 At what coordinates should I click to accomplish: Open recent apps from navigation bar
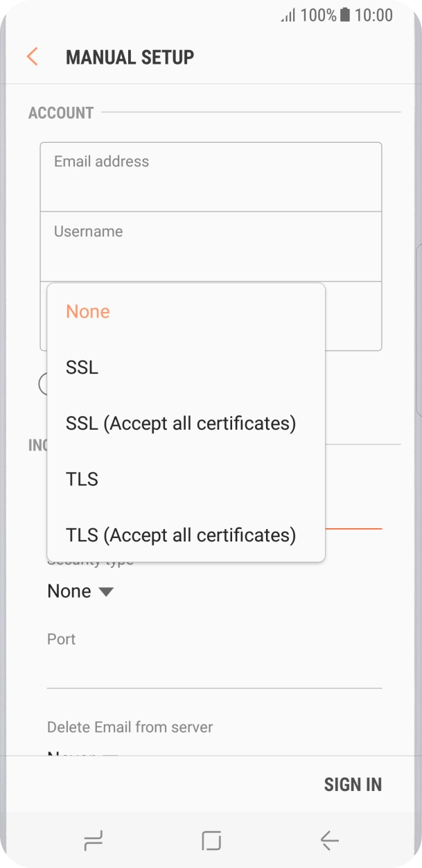pyautogui.click(x=93, y=841)
